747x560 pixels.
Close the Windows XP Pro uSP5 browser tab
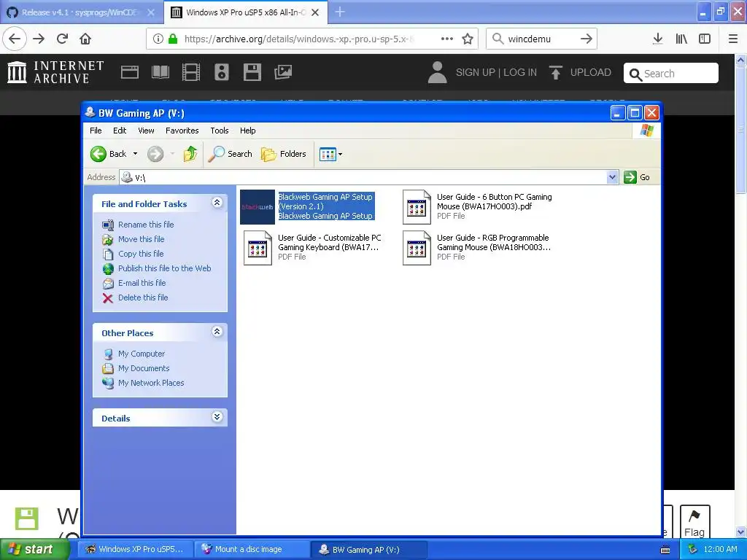pyautogui.click(x=315, y=12)
